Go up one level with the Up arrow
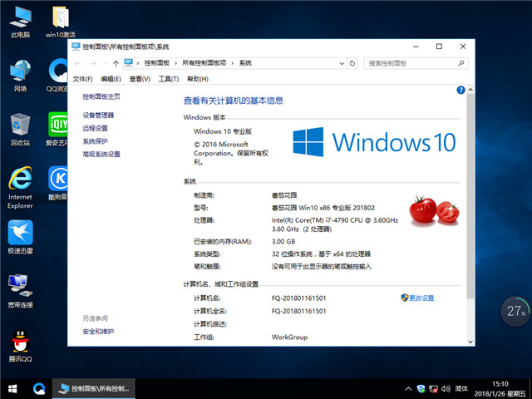 point(115,63)
